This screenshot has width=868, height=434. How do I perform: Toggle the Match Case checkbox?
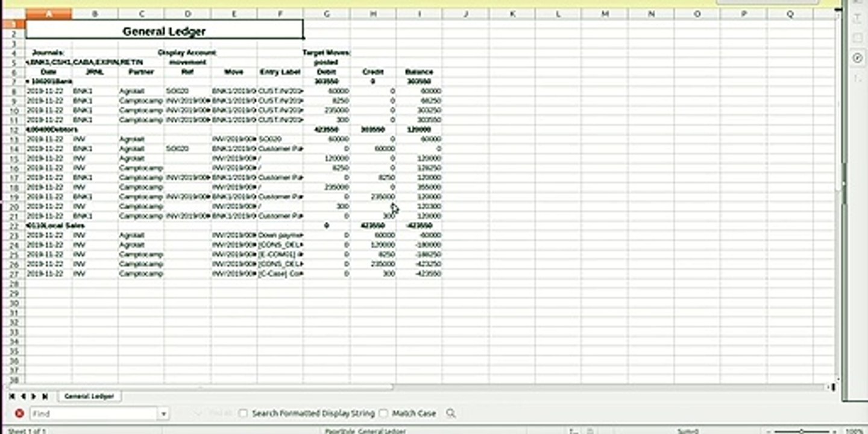tap(383, 414)
